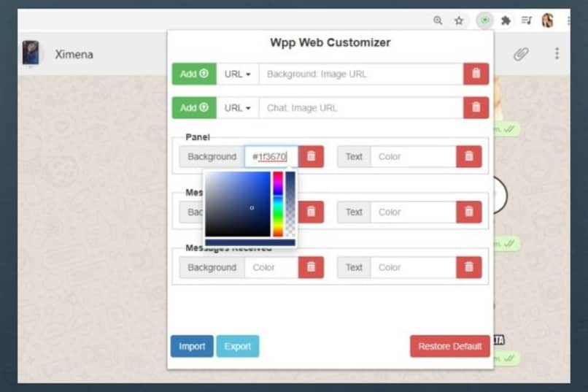Click the Messages Received Text label

click(354, 267)
